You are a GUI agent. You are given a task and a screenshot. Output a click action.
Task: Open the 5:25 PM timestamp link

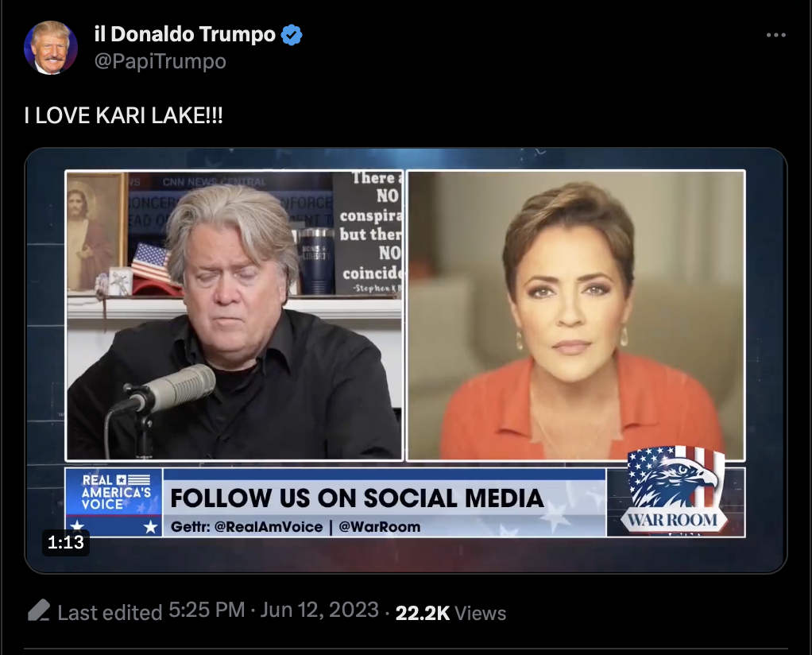pos(207,610)
